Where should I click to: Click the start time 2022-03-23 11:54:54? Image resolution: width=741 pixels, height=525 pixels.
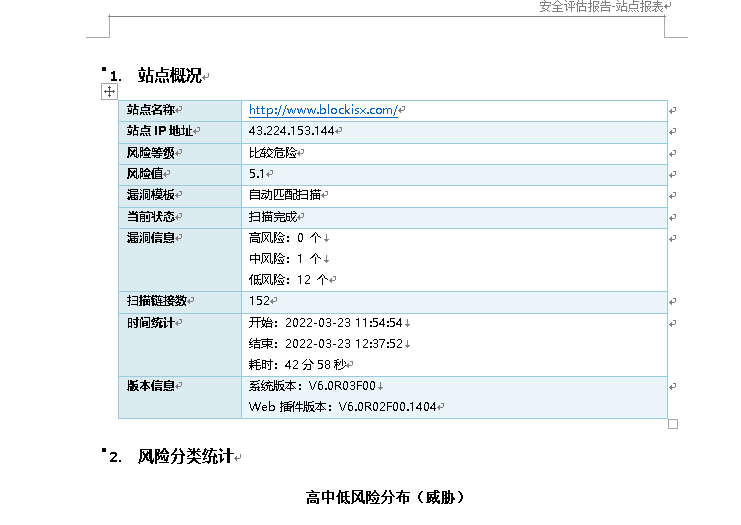[x=344, y=323]
